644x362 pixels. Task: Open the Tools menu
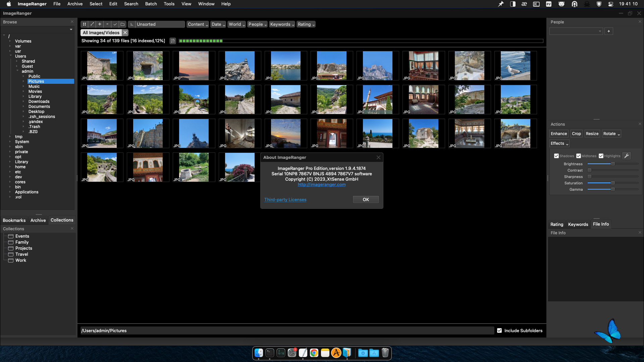click(x=169, y=4)
